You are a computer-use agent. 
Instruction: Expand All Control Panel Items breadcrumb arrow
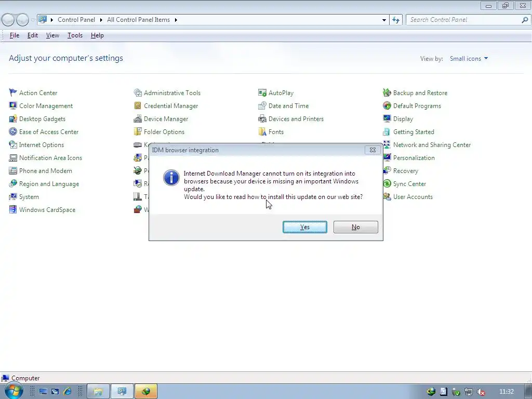pos(176,20)
